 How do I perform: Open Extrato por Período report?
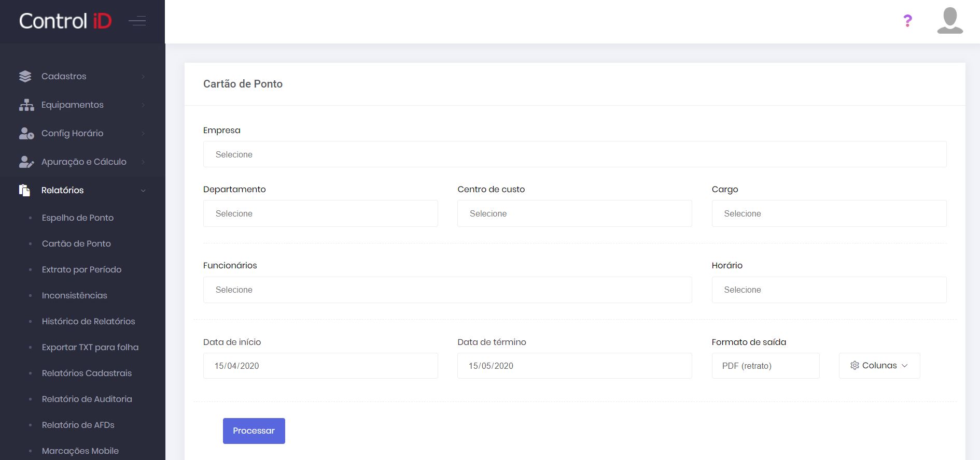(82, 269)
